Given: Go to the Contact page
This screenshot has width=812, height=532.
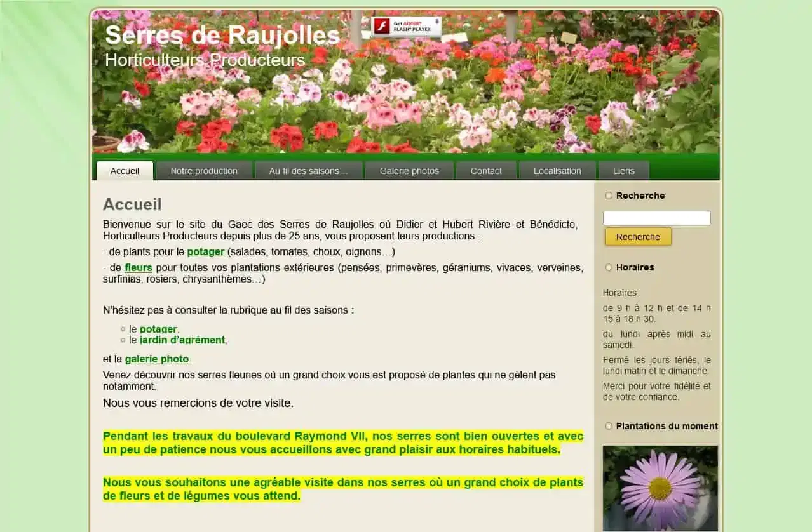Looking at the screenshot, I should click(x=486, y=170).
